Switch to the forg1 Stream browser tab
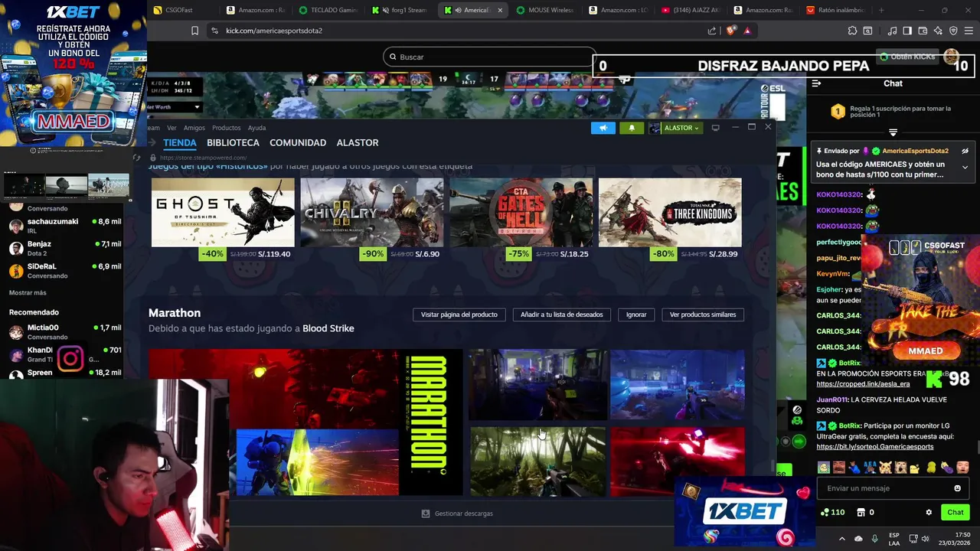 tap(400, 10)
